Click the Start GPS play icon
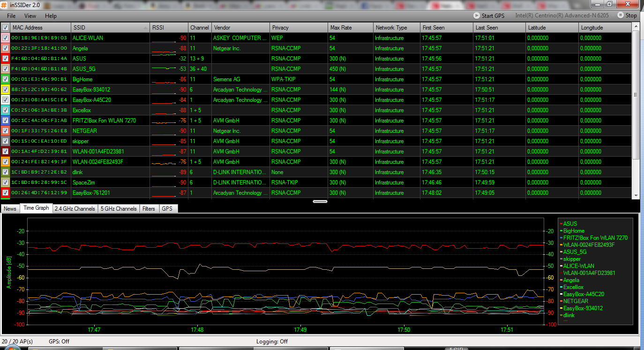Viewport: 644px width, 350px height. click(x=477, y=15)
